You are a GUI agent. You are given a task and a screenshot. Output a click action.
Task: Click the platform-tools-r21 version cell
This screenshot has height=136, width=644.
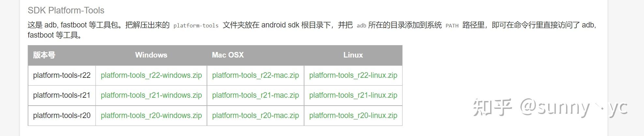(x=62, y=95)
